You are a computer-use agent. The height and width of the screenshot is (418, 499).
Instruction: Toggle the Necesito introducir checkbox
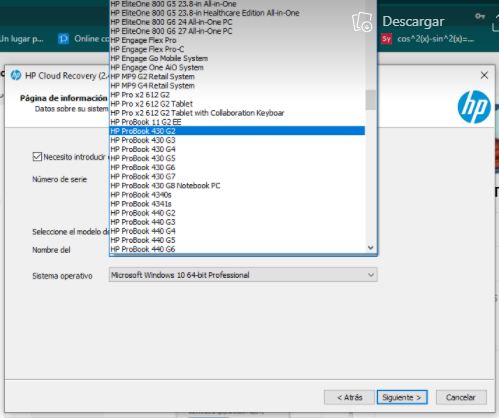(x=37, y=157)
